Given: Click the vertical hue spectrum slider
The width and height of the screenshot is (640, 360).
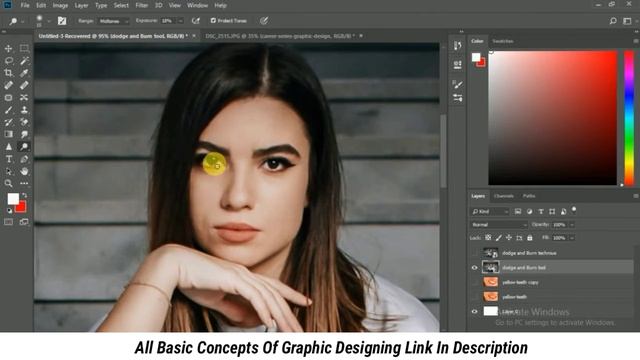Looking at the screenshot, I should 629,118.
